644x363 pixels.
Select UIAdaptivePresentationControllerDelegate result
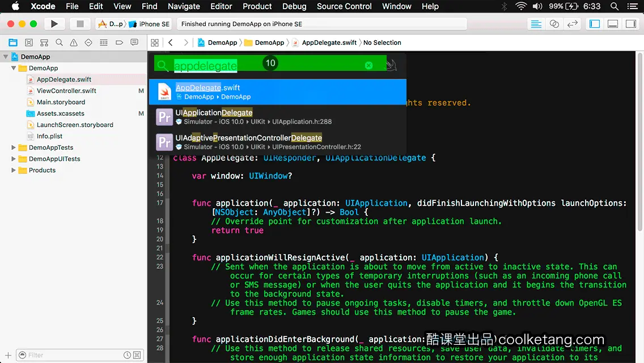tap(278, 142)
